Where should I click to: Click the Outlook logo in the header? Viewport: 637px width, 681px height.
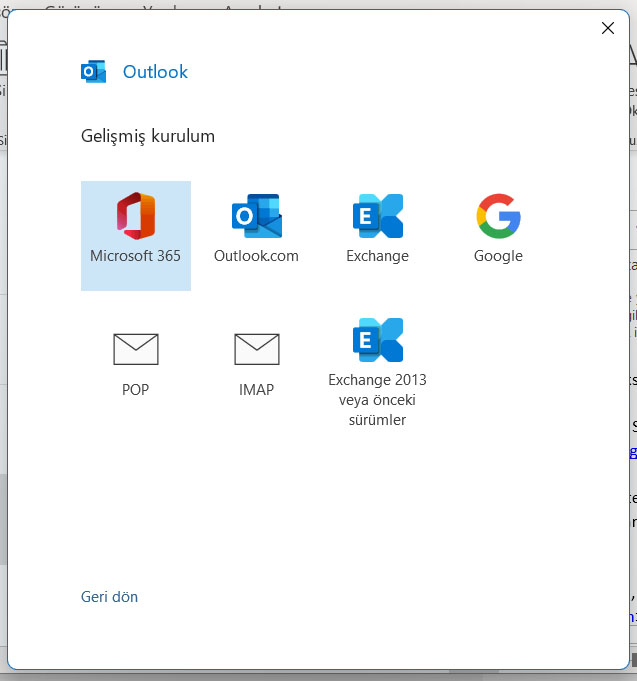click(93, 71)
